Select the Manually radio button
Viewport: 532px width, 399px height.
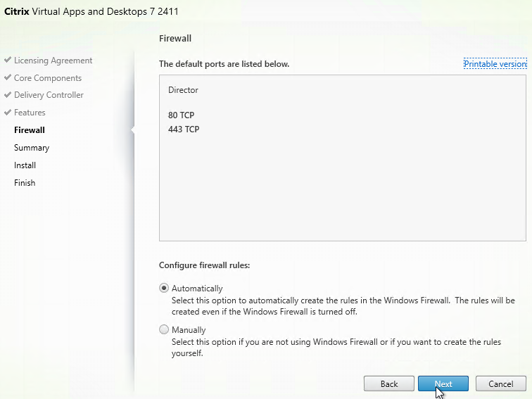164,329
